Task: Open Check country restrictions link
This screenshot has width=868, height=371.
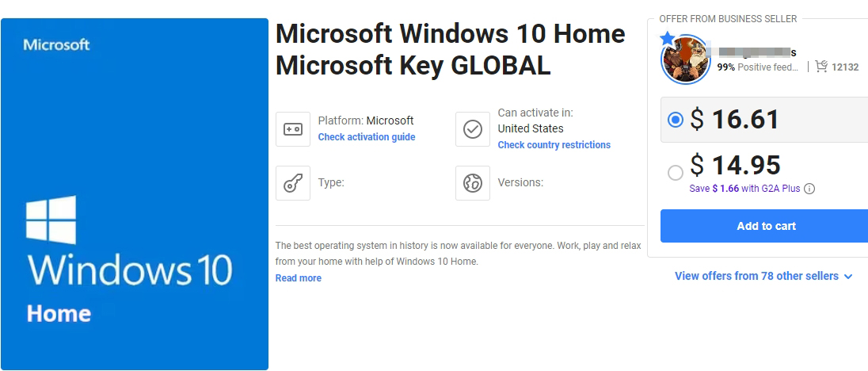Action: [554, 144]
